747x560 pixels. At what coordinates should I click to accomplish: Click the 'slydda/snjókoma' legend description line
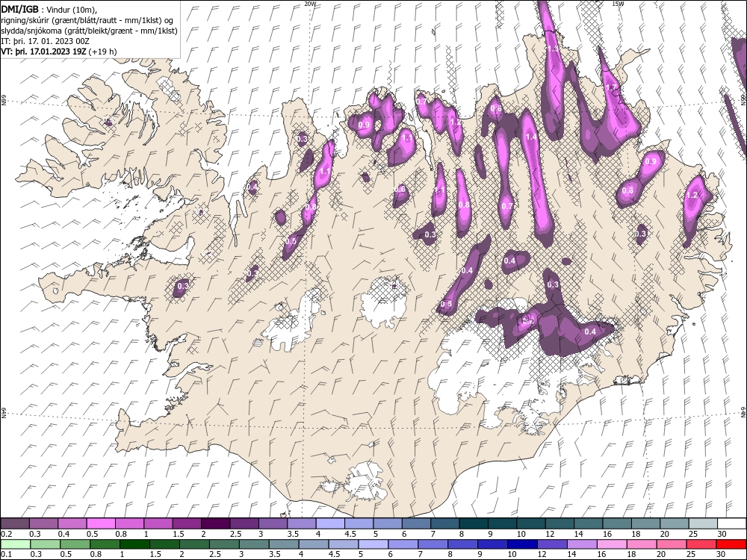[89, 31]
